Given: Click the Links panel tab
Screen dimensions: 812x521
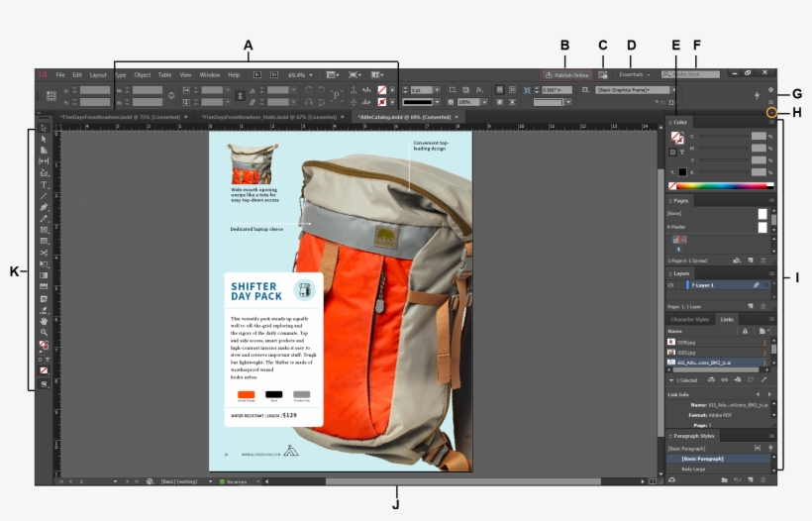Looking at the screenshot, I should point(727,320).
